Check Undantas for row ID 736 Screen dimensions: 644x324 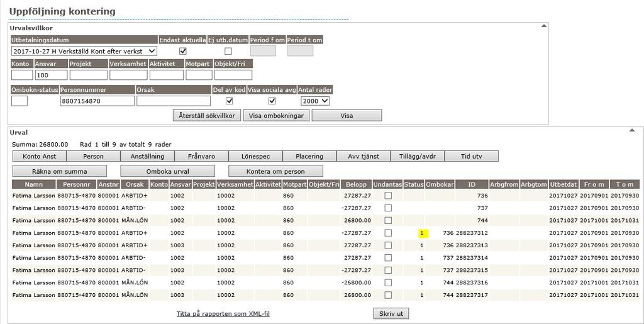pos(387,196)
